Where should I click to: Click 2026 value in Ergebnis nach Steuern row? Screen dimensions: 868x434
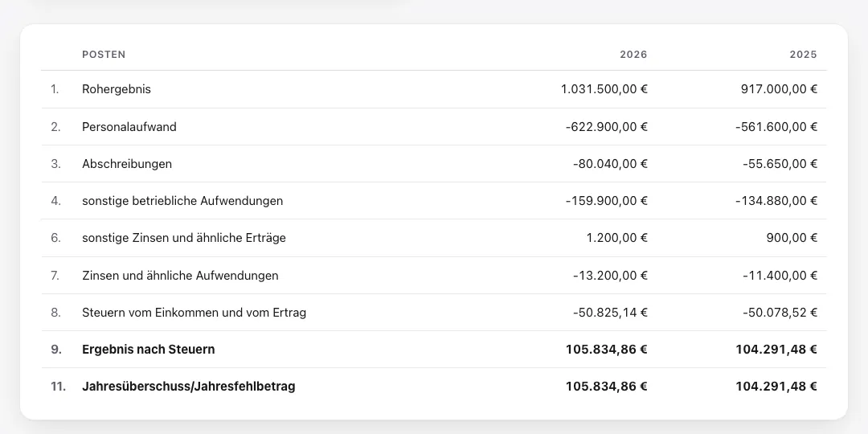click(x=607, y=350)
